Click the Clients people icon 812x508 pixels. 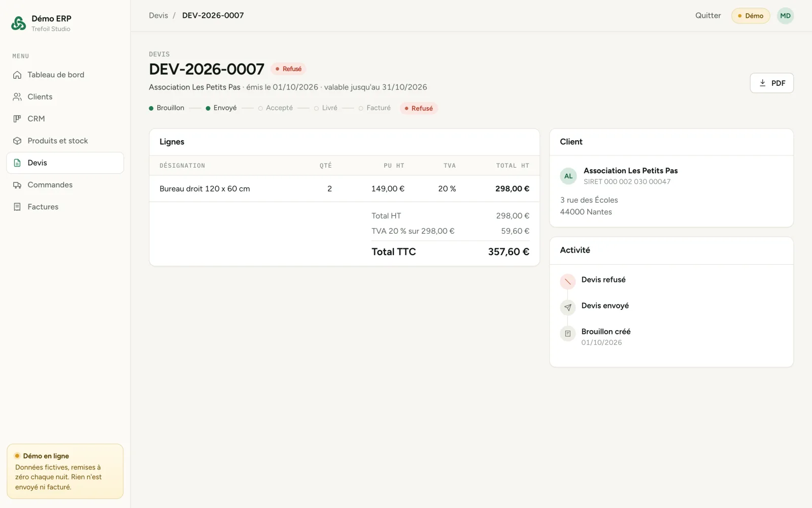coord(17,97)
